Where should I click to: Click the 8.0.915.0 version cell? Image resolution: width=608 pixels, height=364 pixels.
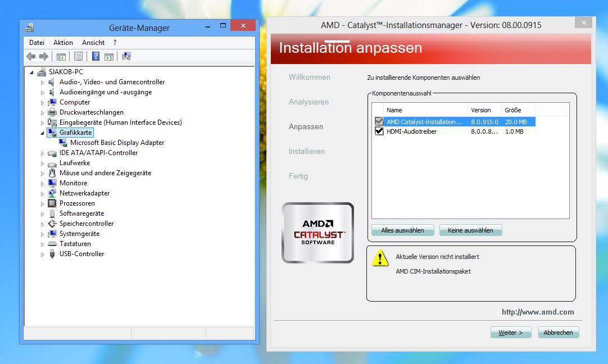[x=484, y=122]
